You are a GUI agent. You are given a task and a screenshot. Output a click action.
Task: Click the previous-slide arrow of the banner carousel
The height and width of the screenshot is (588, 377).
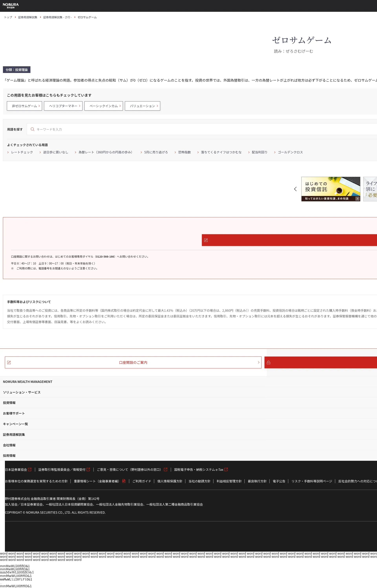295,189
